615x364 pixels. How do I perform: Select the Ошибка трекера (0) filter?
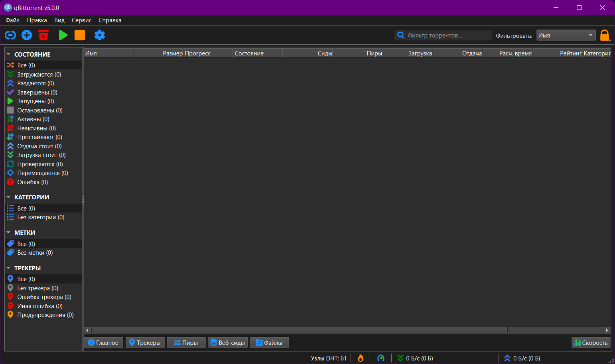pos(44,297)
